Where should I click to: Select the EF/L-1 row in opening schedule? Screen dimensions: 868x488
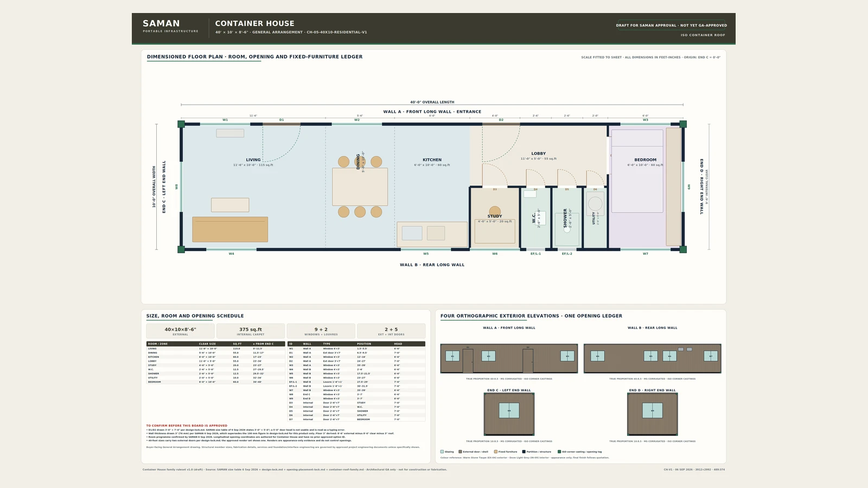coord(356,382)
